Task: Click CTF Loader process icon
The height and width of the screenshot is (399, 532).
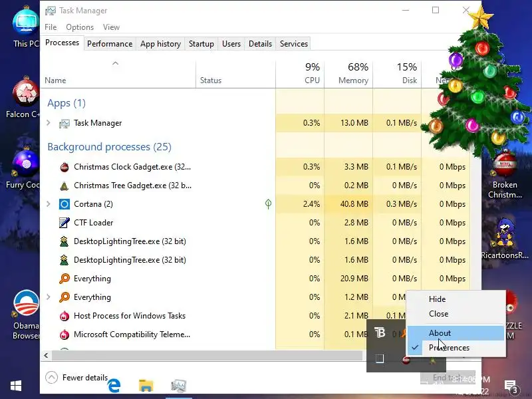Action: click(x=64, y=223)
